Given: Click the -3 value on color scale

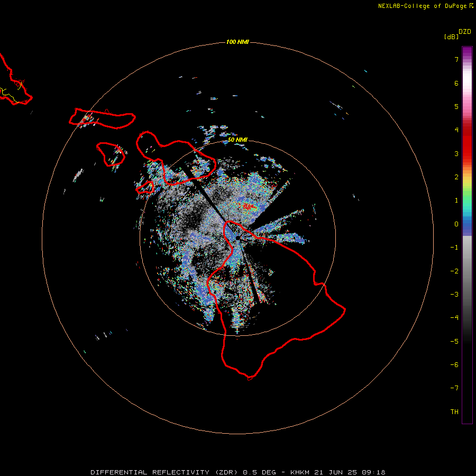Looking at the screenshot, I should click(x=454, y=295).
